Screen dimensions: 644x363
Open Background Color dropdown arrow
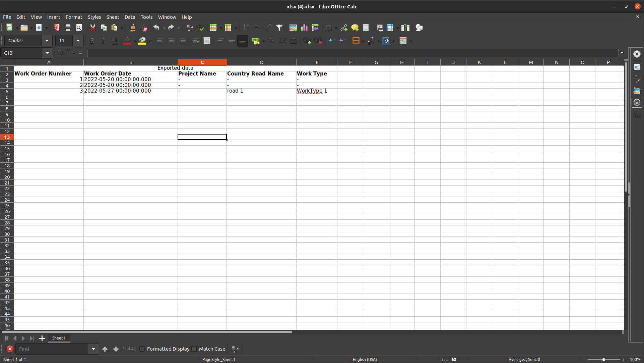pos(149,41)
